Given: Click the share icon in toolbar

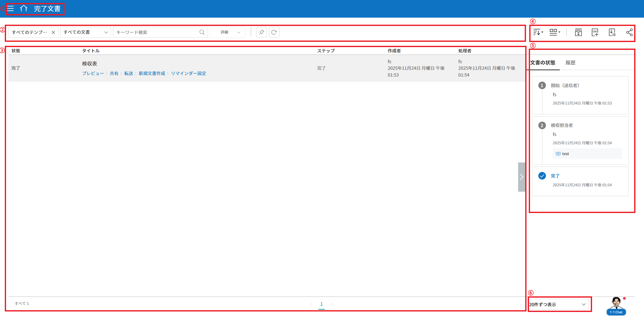Looking at the screenshot, I should [x=629, y=32].
